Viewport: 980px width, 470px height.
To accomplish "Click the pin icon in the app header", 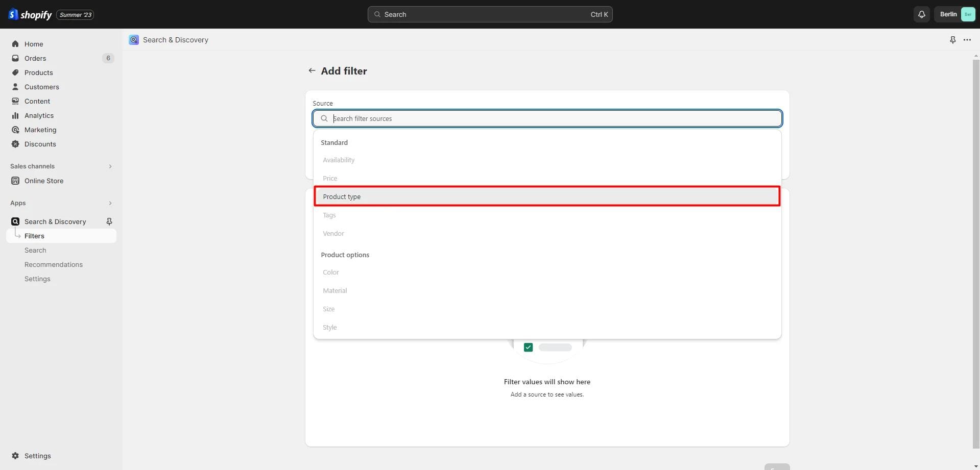I will [x=952, y=40].
